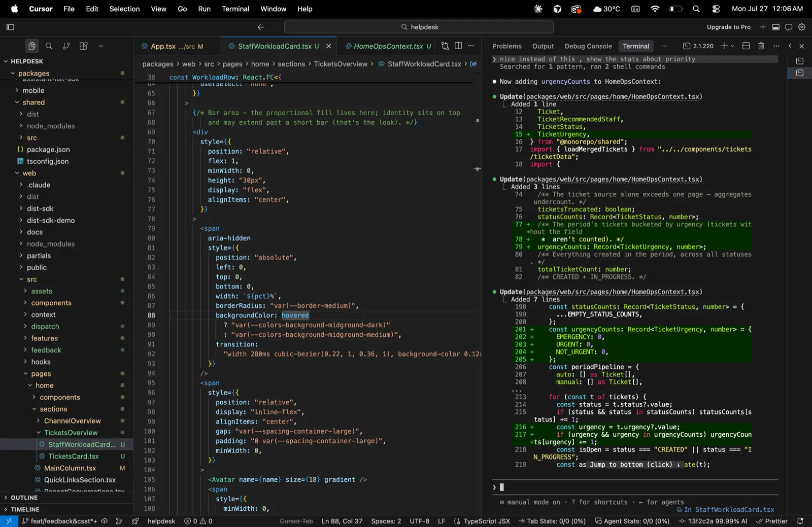Switch to the App.tsx editor tab

click(x=177, y=46)
